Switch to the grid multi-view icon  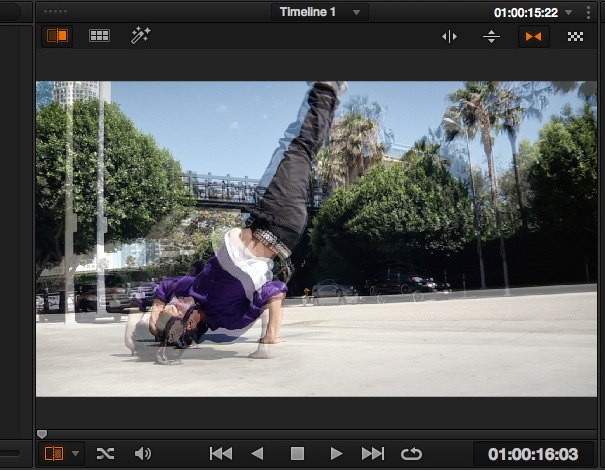coord(99,36)
